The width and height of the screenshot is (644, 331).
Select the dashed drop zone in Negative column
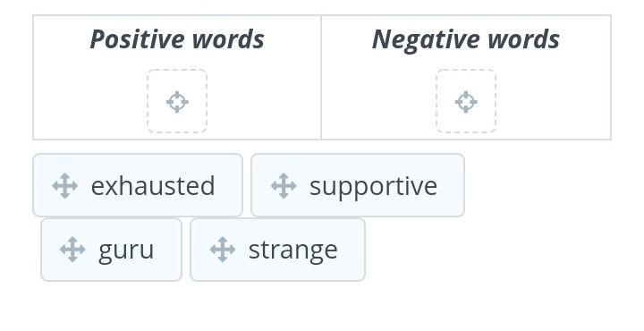coord(466,101)
